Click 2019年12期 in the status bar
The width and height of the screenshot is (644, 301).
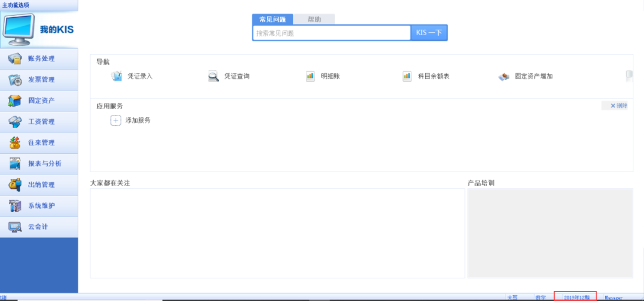tap(577, 297)
